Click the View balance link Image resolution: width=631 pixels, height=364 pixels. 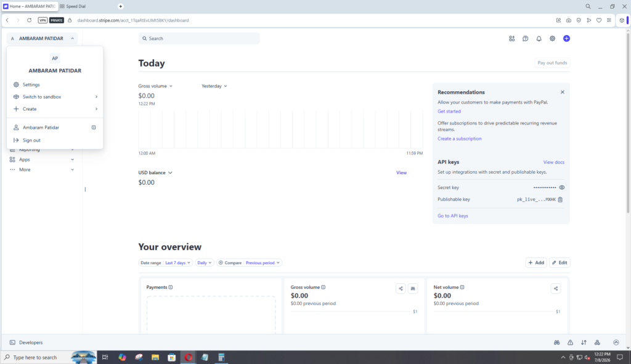[x=401, y=173]
